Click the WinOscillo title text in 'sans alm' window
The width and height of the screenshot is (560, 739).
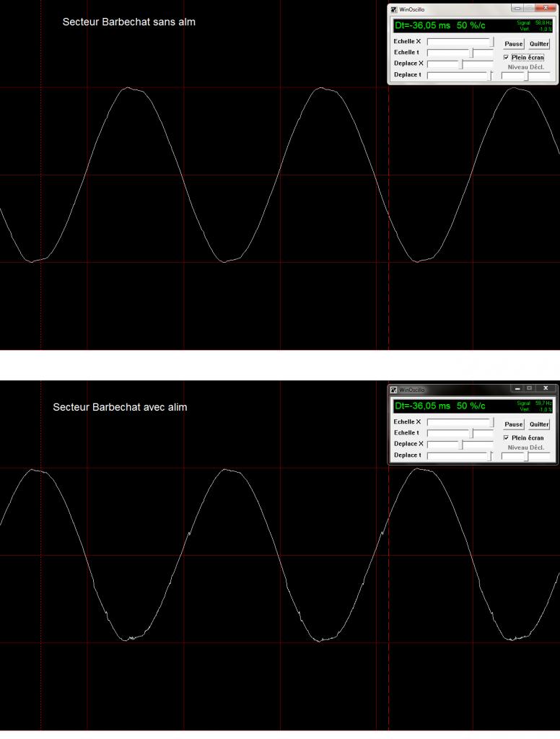coord(412,9)
